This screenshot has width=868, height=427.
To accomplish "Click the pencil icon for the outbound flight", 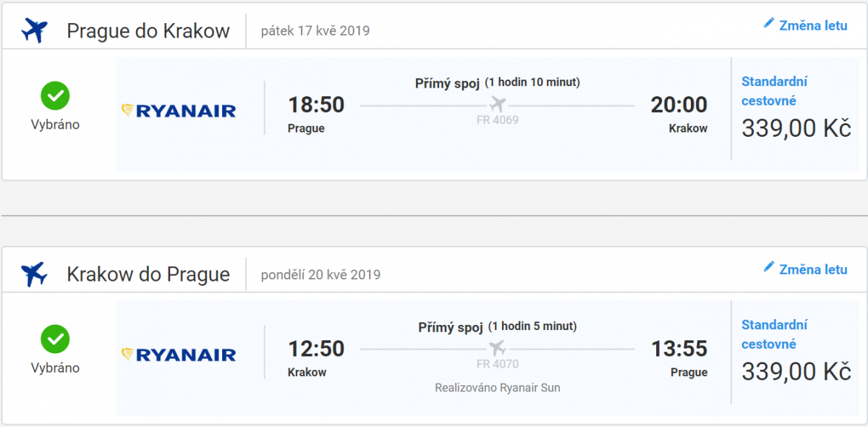I will coord(769,24).
